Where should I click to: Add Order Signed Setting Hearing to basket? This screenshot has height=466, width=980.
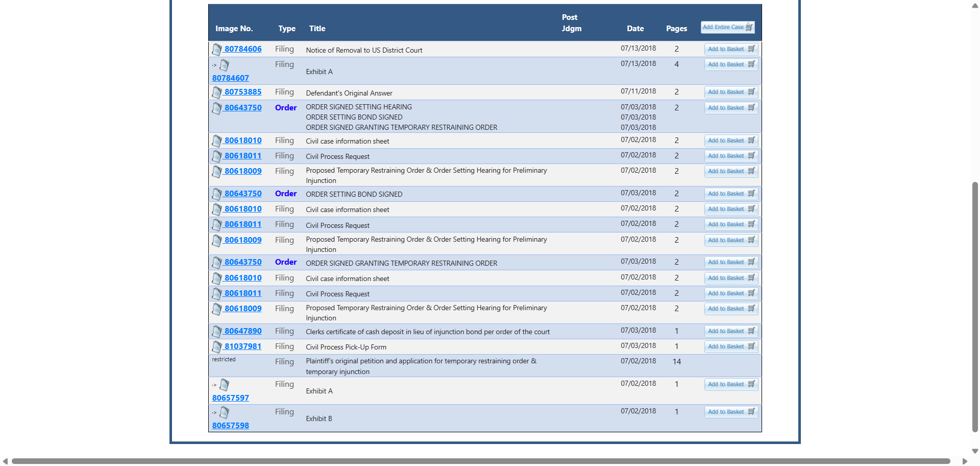731,108
